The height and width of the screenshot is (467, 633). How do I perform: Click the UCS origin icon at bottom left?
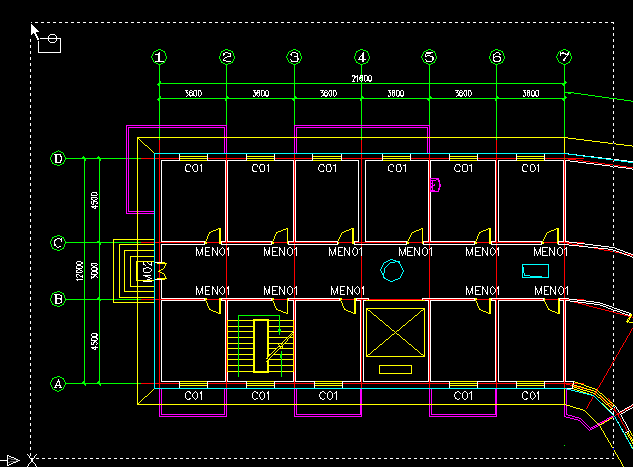(x=31, y=460)
